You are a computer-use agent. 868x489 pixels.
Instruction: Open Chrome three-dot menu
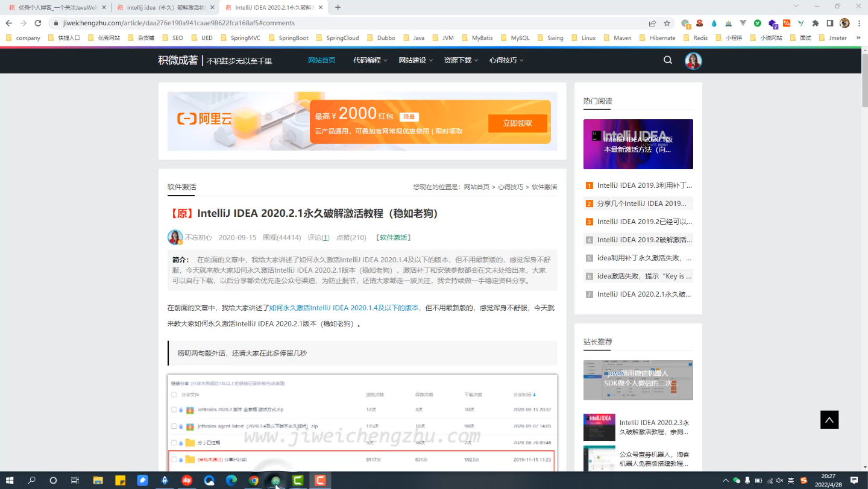tap(860, 23)
